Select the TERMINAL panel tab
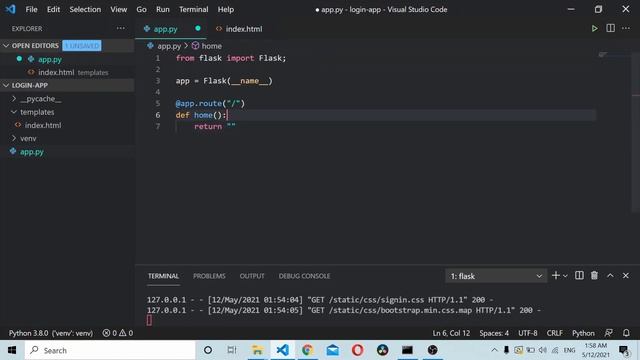The width and height of the screenshot is (640, 360). [x=163, y=276]
